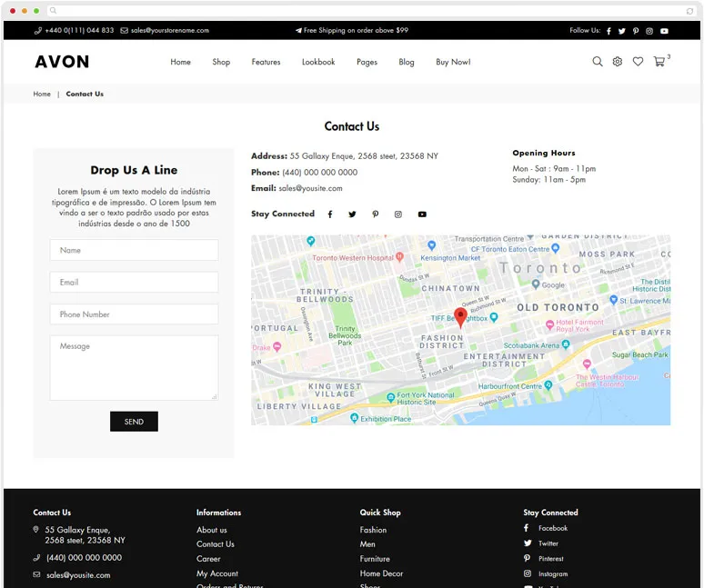Screen dimensions: 704x588
Task: Click Twitter icon beside Stay Connected
Action: tap(352, 214)
